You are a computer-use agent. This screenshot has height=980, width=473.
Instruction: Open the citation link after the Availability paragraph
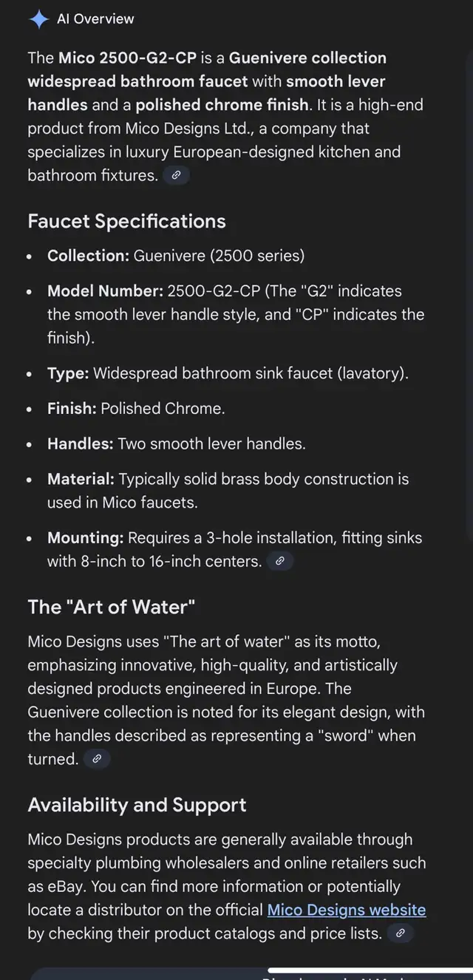coord(400,933)
